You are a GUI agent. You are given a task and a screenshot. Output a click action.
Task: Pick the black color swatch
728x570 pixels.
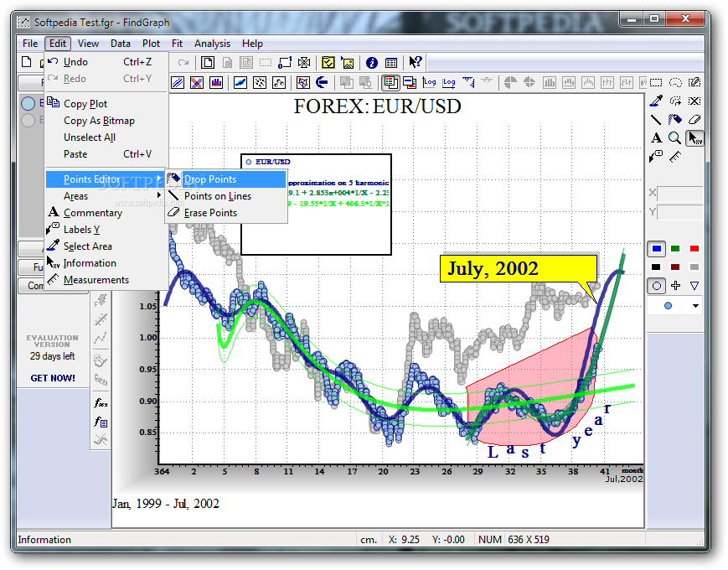pos(656,267)
